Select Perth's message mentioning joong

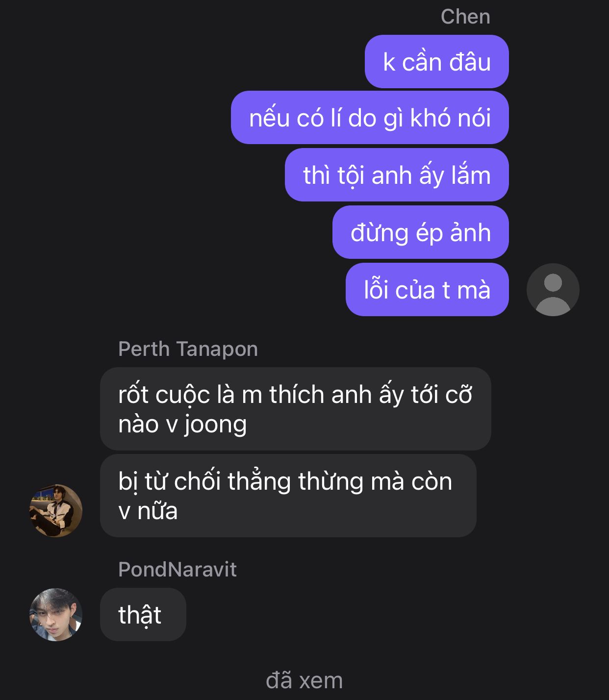pyautogui.click(x=296, y=409)
